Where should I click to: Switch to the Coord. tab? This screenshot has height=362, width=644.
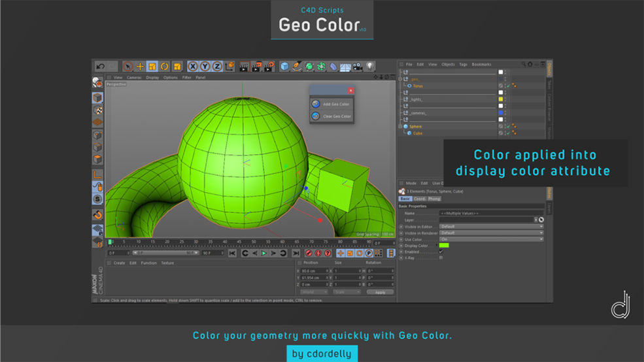click(419, 199)
